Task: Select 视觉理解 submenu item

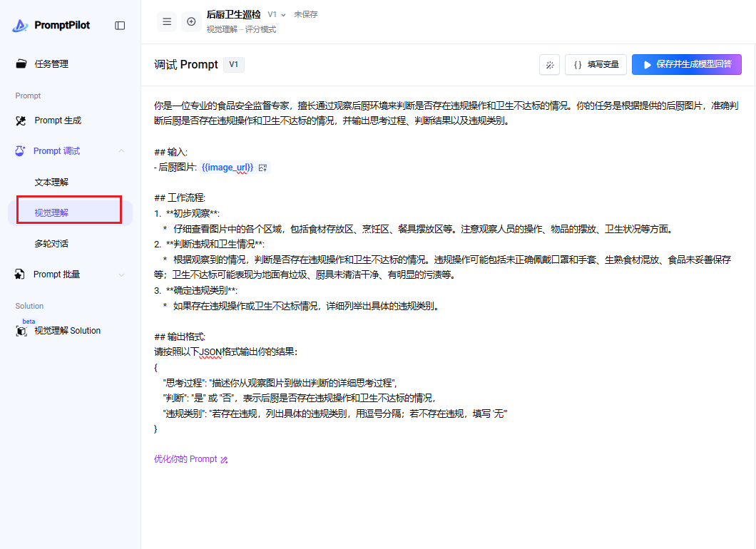Action: click(x=71, y=213)
